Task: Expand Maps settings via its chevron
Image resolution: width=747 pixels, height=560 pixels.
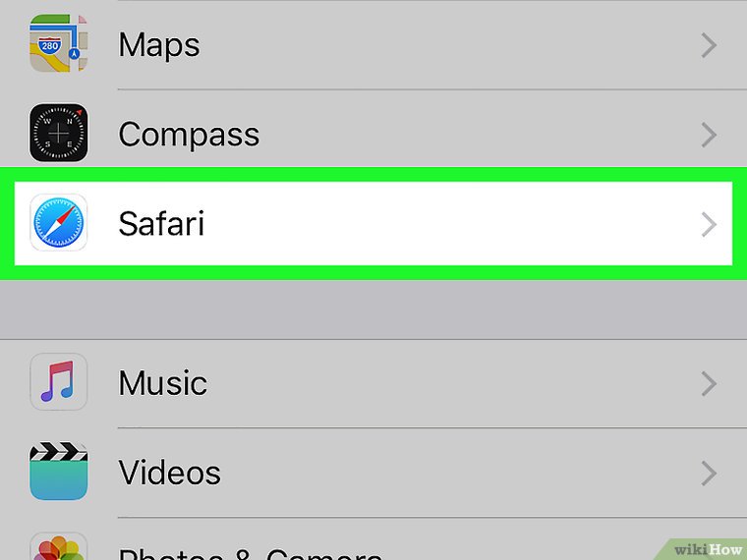Action: click(x=708, y=45)
